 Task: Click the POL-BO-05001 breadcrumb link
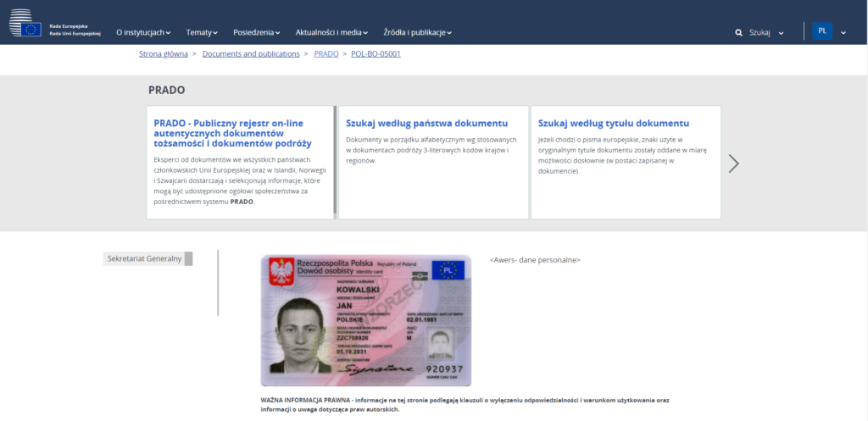(x=376, y=53)
